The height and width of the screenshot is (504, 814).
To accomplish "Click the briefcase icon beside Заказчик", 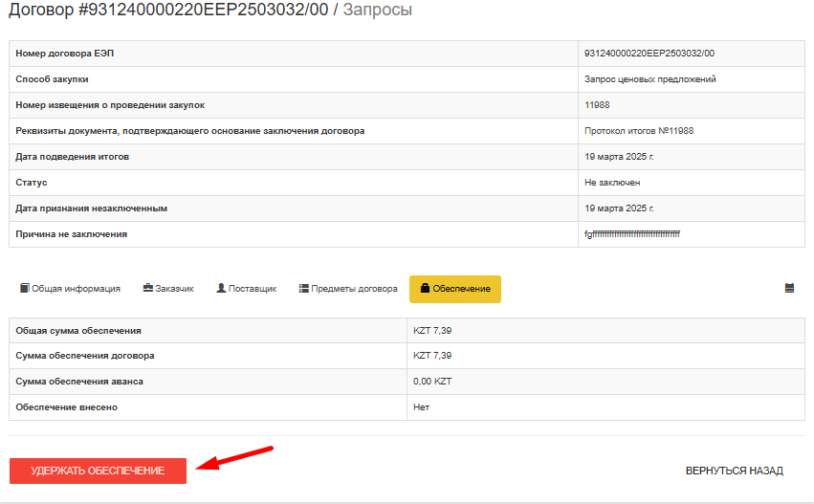I will (x=148, y=288).
